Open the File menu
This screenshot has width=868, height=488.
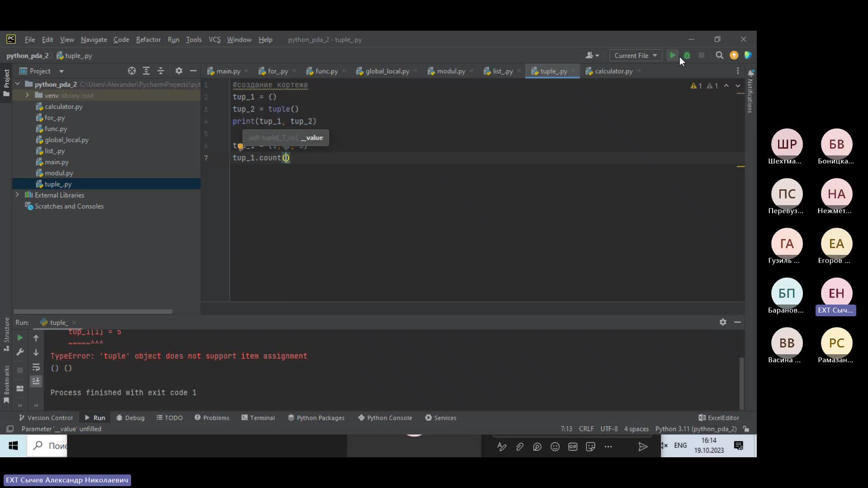click(30, 39)
